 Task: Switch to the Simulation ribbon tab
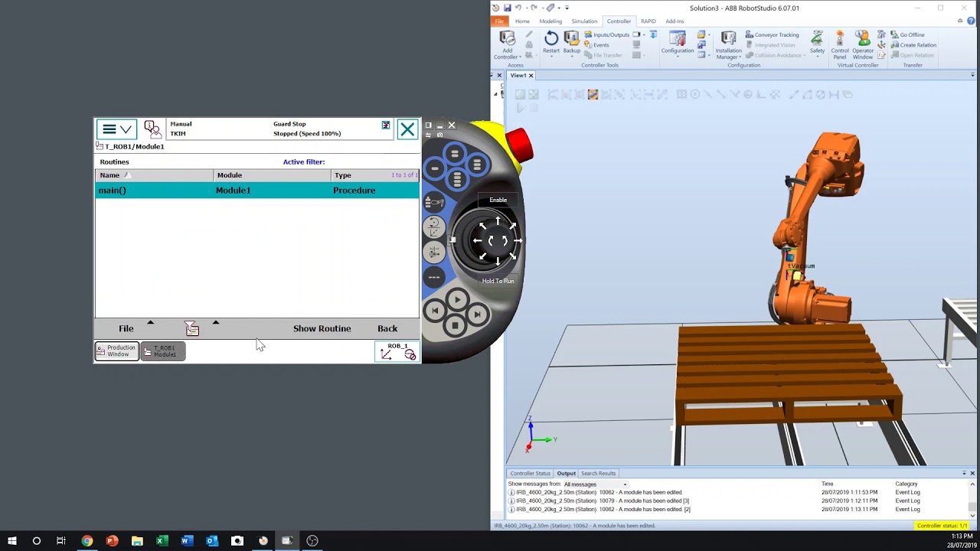[584, 21]
